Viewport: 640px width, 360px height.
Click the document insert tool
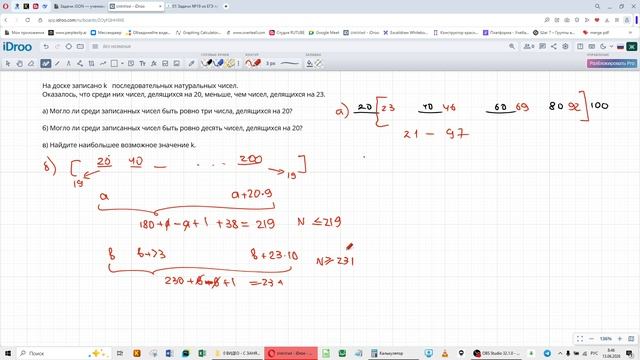[165, 64]
